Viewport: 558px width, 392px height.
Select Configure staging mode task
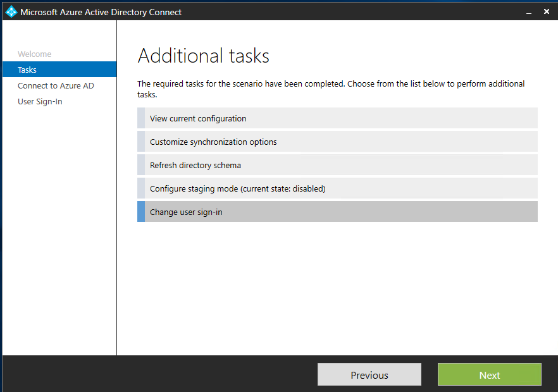337,188
